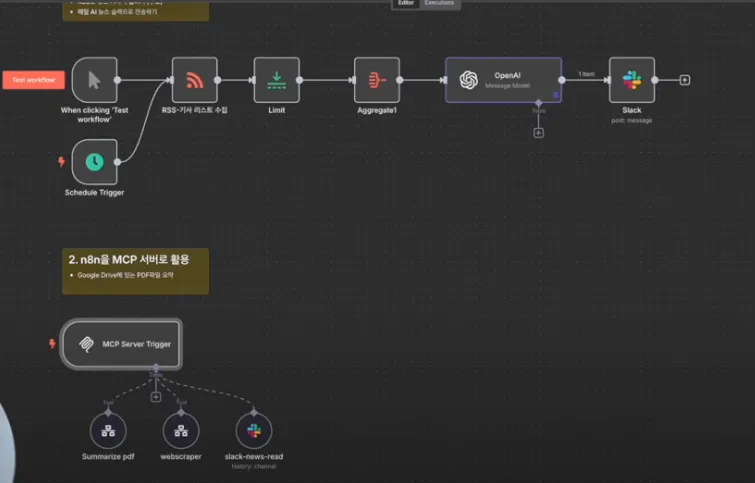Viewport: 755px width, 483px height.
Task: Select the Summarize pdf tool node
Action: click(x=108, y=430)
